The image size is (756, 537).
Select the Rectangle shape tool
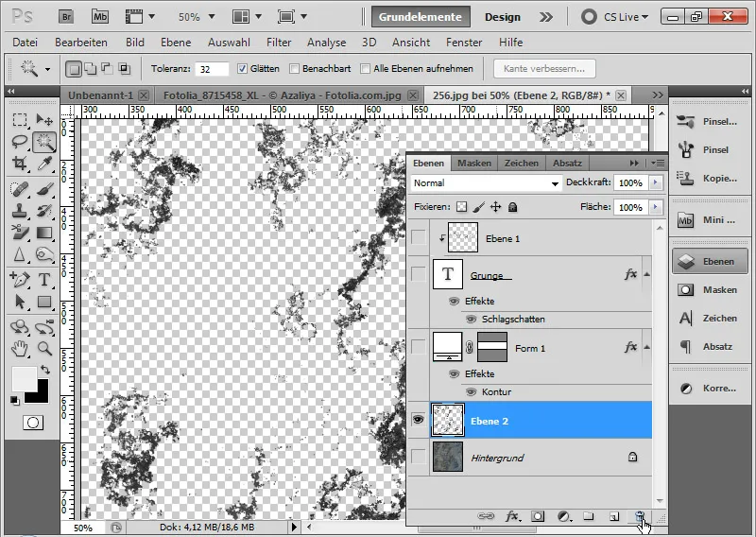tap(44, 302)
